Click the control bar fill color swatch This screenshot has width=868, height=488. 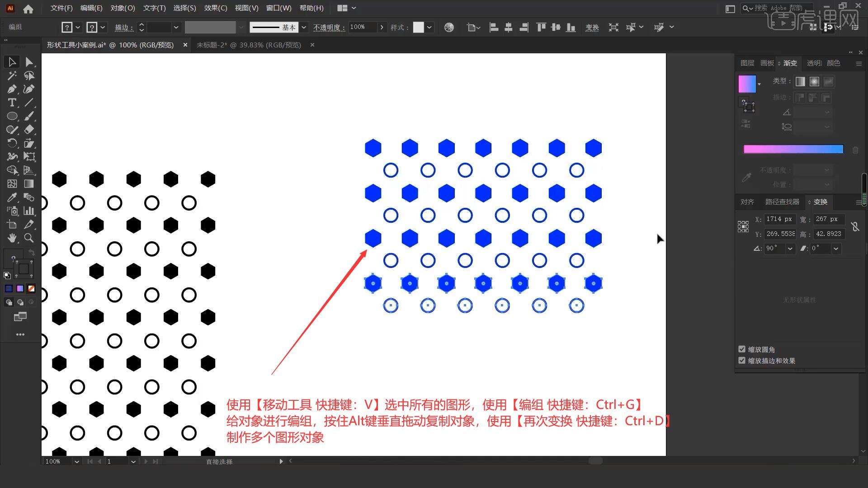[x=67, y=28]
